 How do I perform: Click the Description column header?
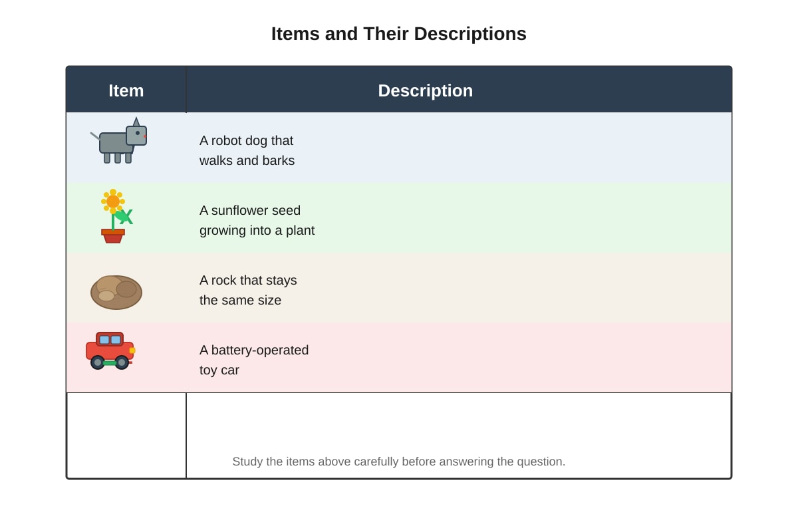tap(426, 90)
